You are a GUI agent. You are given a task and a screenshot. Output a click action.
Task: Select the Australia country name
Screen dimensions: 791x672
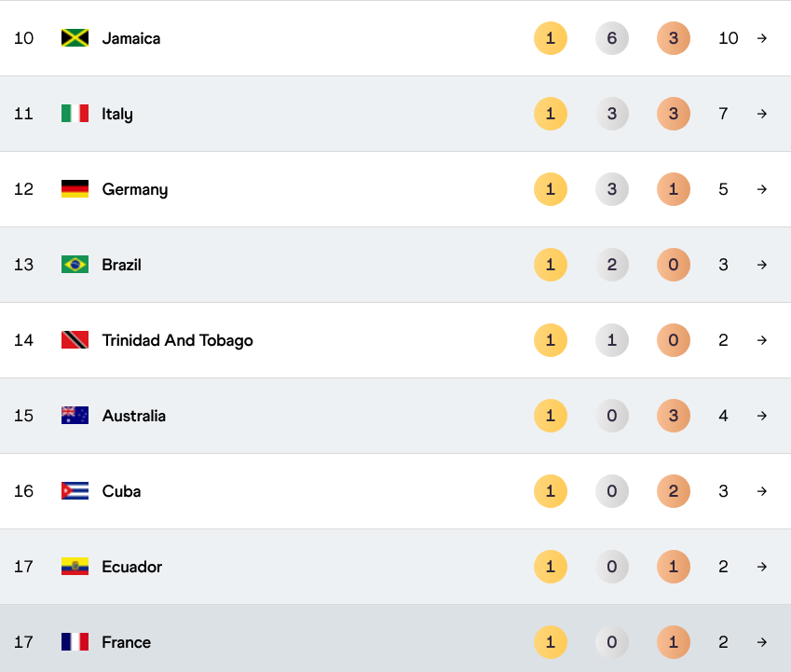pyautogui.click(x=134, y=416)
